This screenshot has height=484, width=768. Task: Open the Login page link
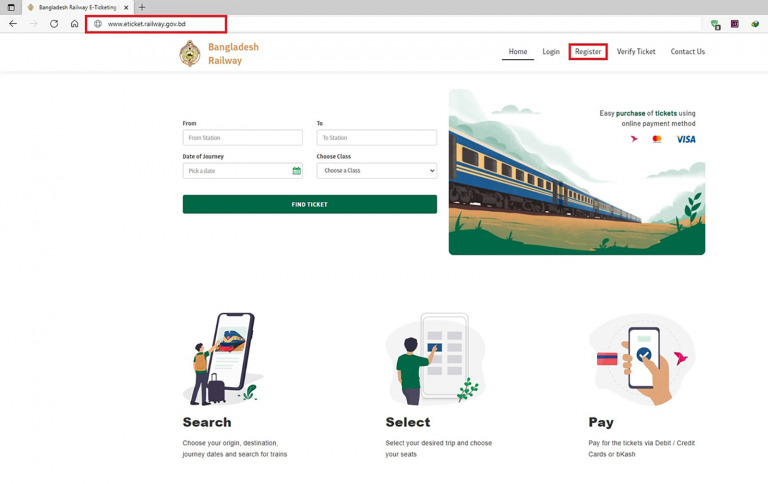pyautogui.click(x=551, y=51)
